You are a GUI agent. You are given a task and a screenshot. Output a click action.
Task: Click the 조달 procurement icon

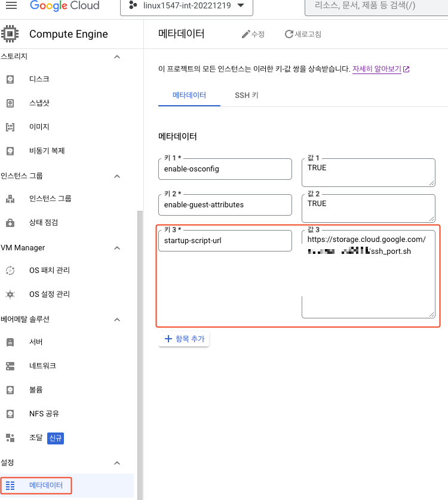tap(10, 438)
